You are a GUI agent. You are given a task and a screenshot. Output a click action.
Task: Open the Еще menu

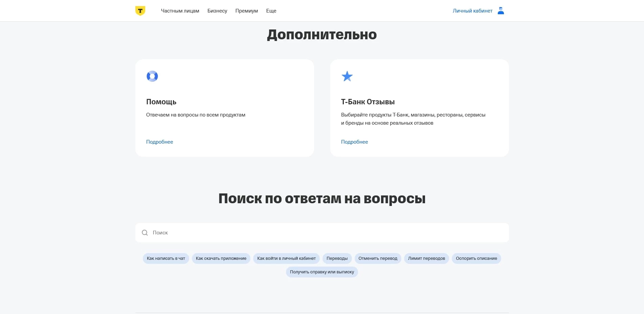click(271, 11)
